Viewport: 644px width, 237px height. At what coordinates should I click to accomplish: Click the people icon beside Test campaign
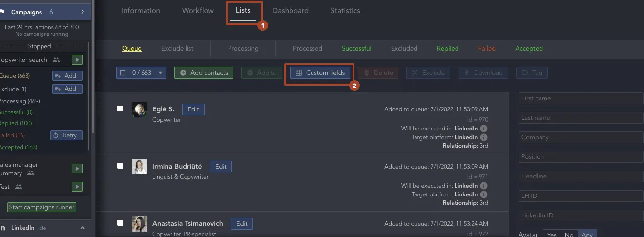(19, 187)
